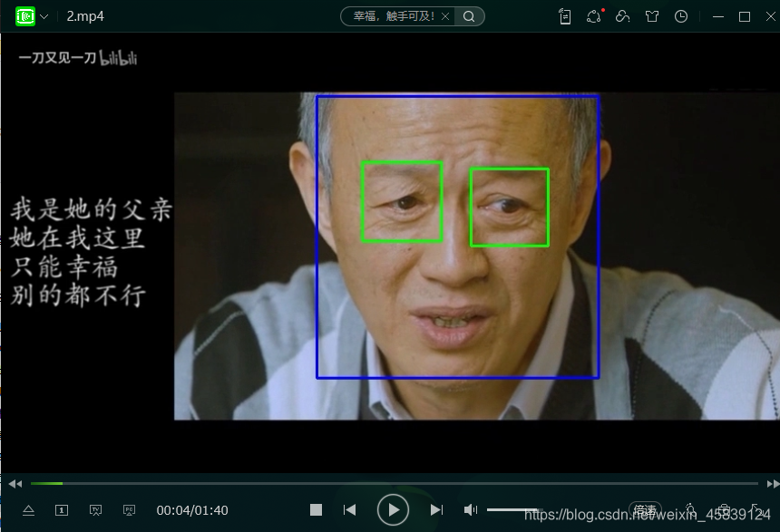Click the fast-forward double-arrow at the progress bar's right end

tap(773, 484)
